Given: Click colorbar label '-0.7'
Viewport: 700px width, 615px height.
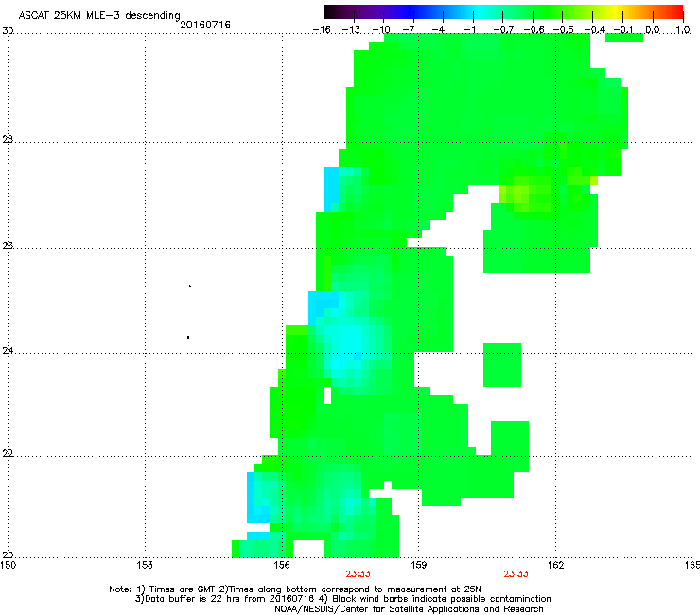Looking at the screenshot, I should pos(503,30).
